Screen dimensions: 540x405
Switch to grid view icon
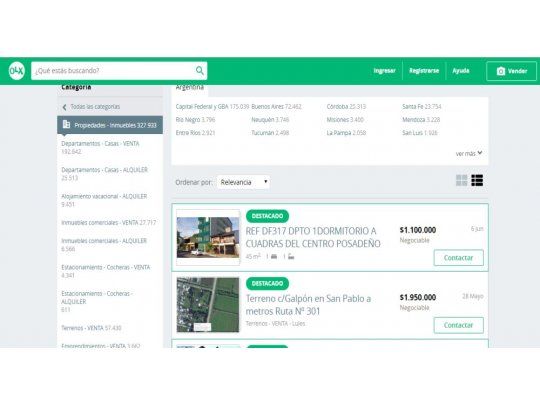(461, 180)
